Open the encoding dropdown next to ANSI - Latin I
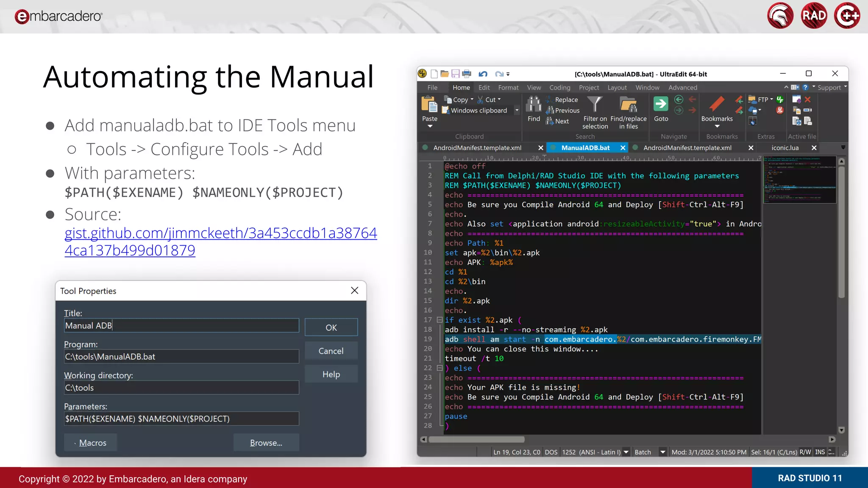 [626, 452]
